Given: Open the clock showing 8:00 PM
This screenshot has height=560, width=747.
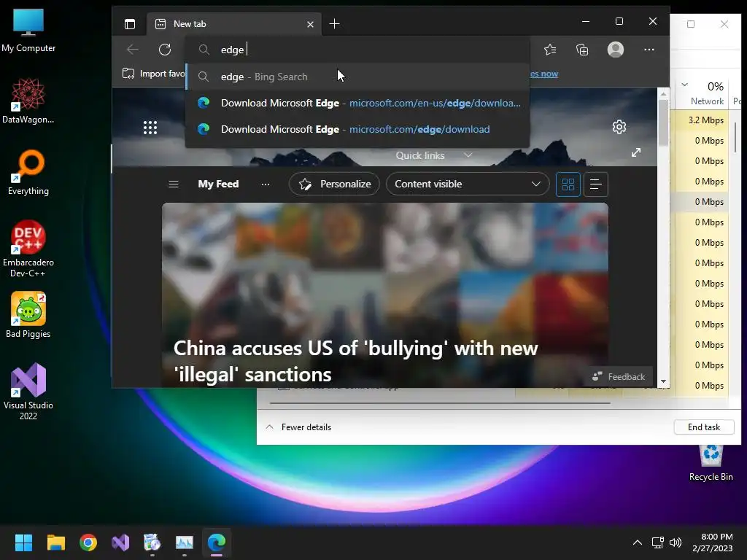Looking at the screenshot, I should coord(713,542).
